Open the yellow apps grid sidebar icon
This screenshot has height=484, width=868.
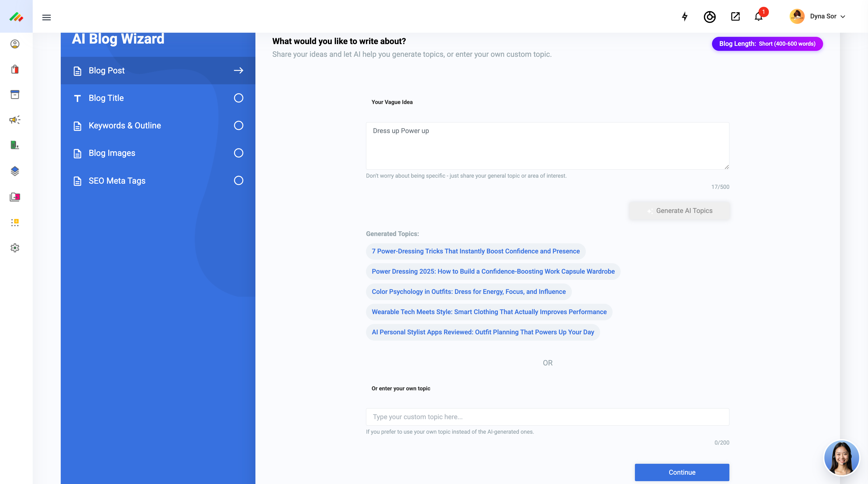pyautogui.click(x=15, y=222)
